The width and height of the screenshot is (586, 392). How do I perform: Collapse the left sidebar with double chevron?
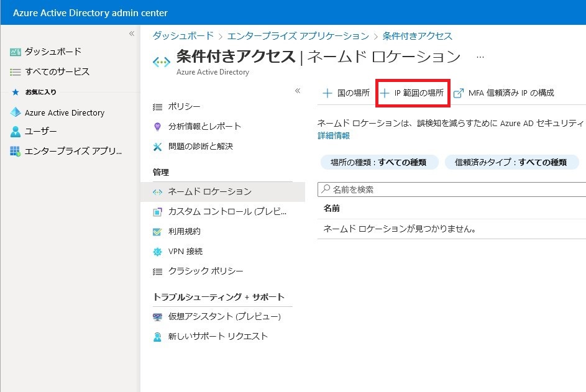[132, 34]
